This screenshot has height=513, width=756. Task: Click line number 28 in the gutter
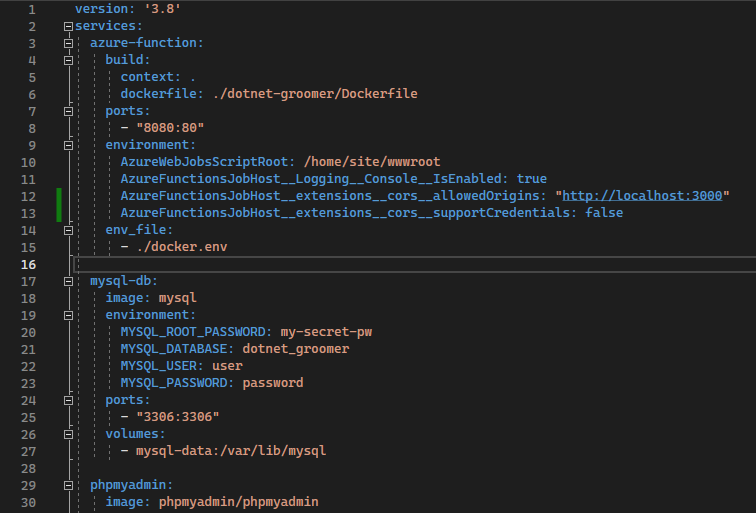coord(28,469)
